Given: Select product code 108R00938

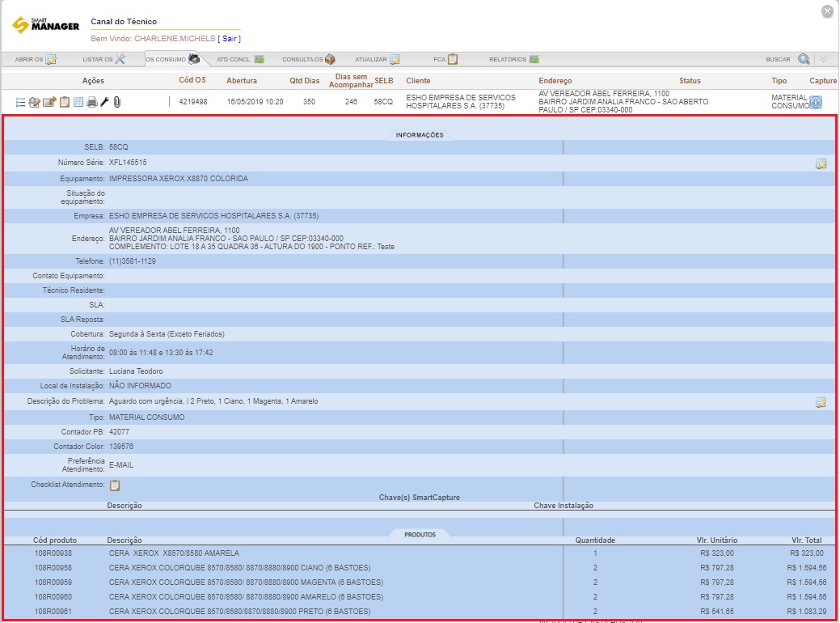Looking at the screenshot, I should click(x=53, y=553).
